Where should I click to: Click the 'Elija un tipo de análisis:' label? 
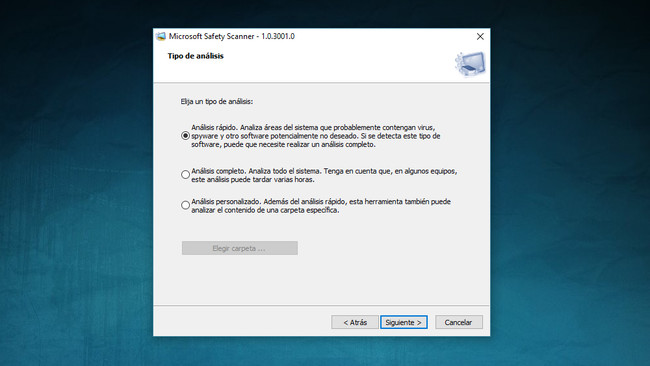(x=217, y=102)
